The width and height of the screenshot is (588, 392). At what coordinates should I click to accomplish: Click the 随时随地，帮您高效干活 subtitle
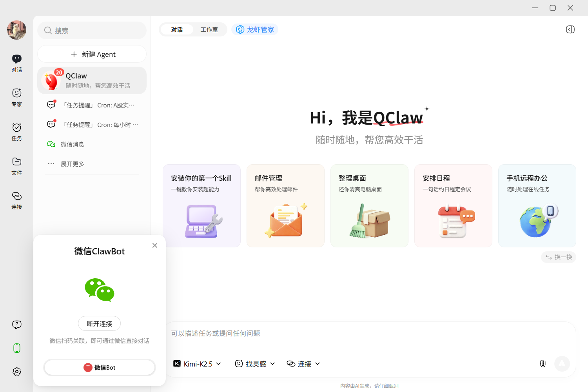click(x=369, y=140)
